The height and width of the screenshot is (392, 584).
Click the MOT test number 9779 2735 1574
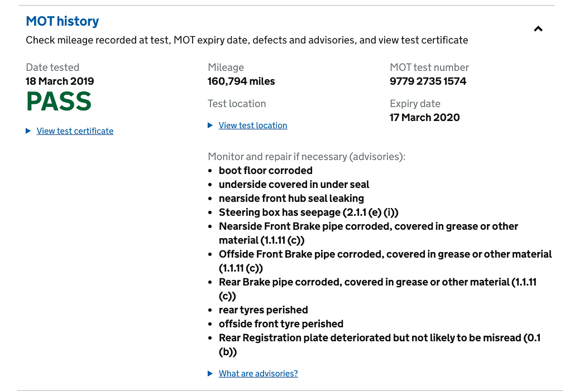point(428,81)
